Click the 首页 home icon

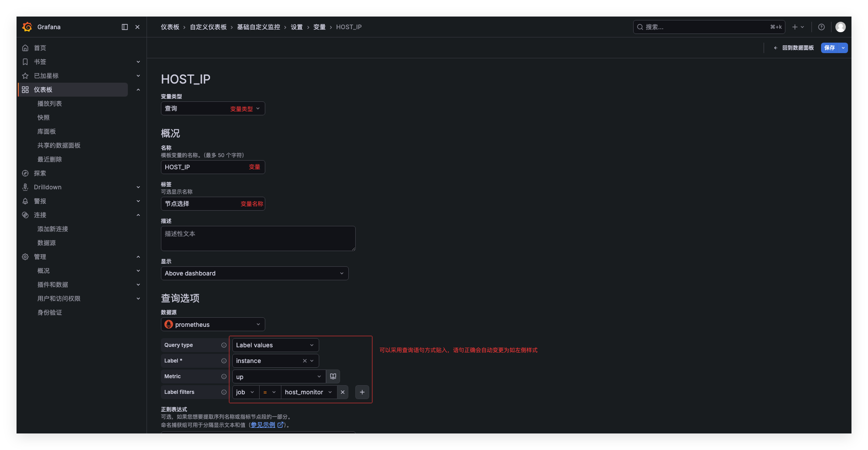(x=25, y=48)
